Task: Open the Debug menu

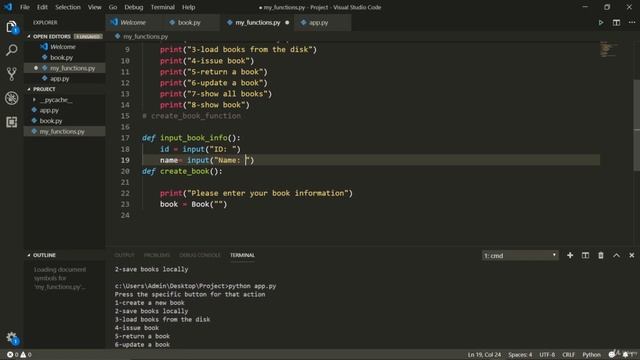Action: [x=133, y=7]
